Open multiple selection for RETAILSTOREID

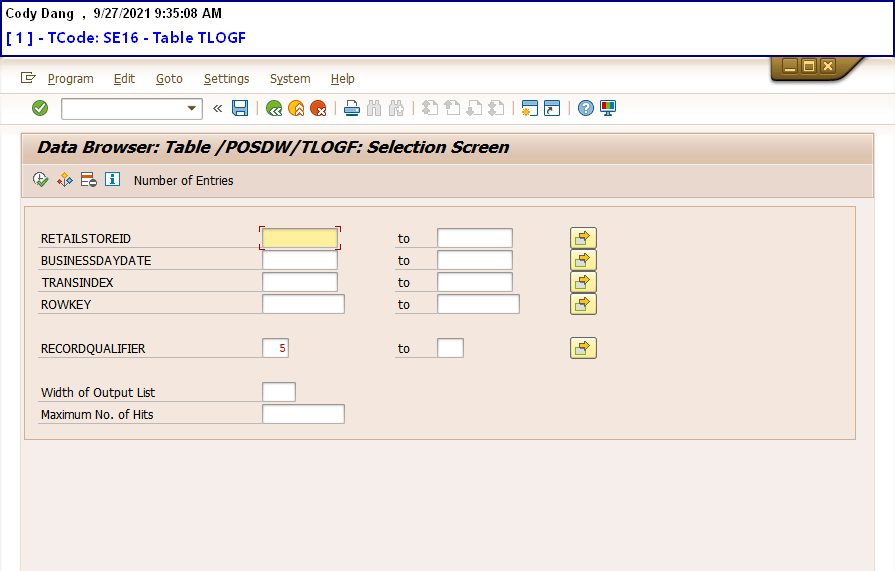[x=583, y=238]
